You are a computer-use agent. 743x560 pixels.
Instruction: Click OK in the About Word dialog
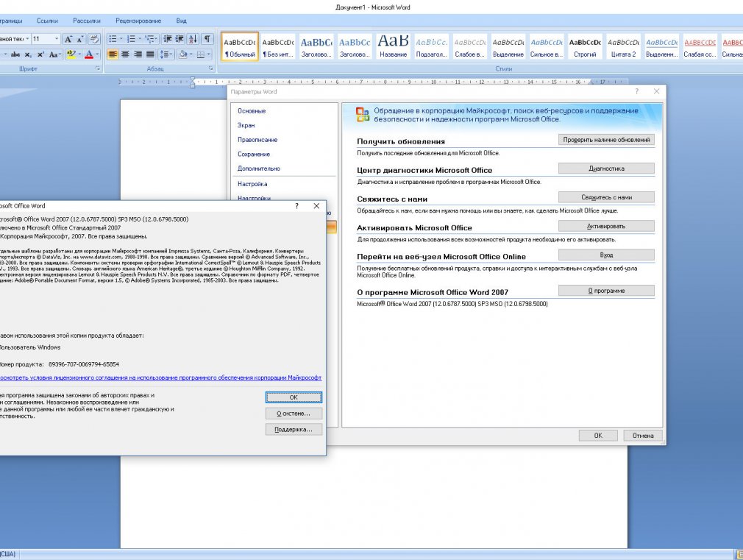[x=294, y=397]
